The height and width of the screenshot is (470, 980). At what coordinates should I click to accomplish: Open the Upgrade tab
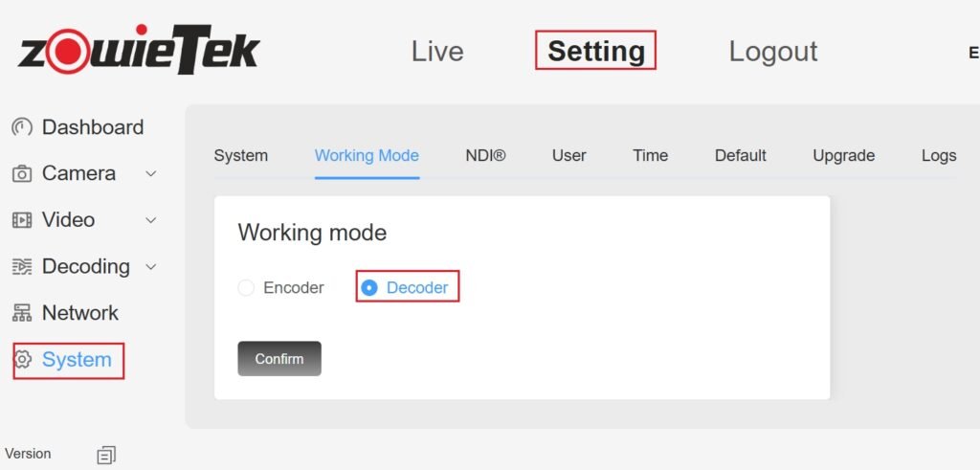(x=843, y=155)
